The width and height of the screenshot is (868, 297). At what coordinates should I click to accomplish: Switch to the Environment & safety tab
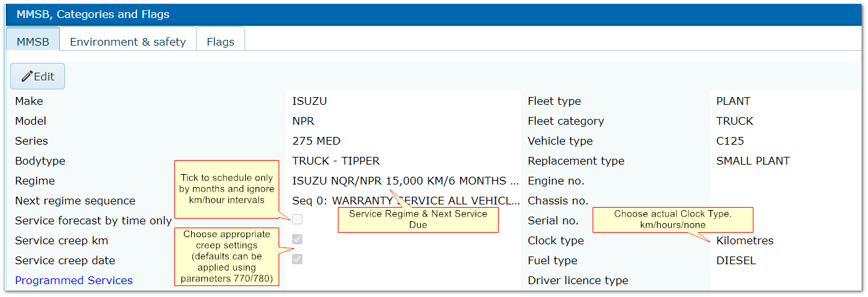(x=127, y=42)
